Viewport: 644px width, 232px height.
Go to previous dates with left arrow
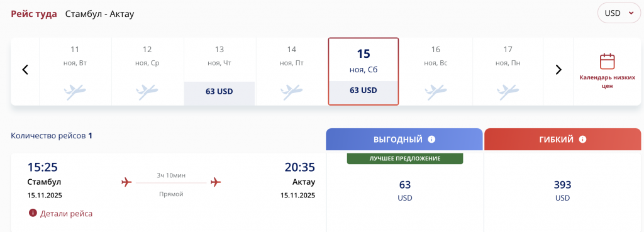click(25, 69)
